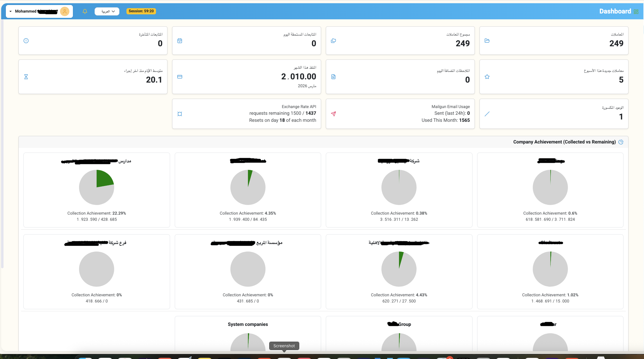The height and width of the screenshot is (359, 644).
Task: Click the pie chart icon beside Company Achievement
Action: click(621, 142)
